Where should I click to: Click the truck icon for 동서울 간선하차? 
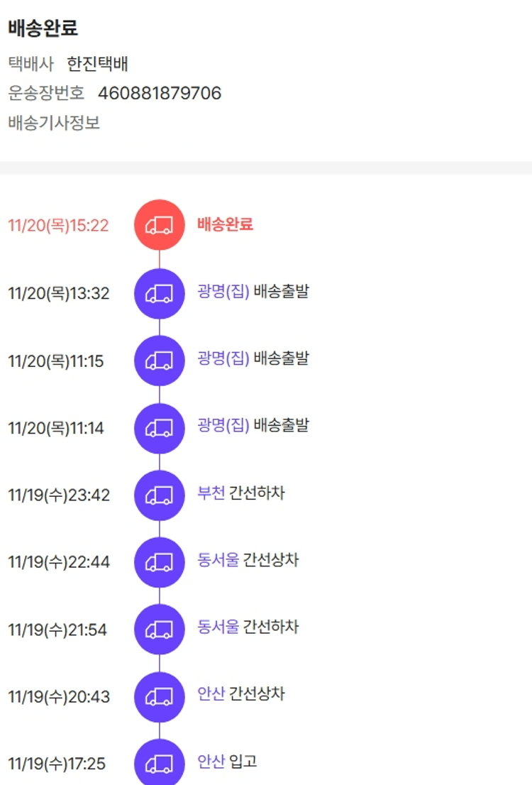[x=160, y=629]
